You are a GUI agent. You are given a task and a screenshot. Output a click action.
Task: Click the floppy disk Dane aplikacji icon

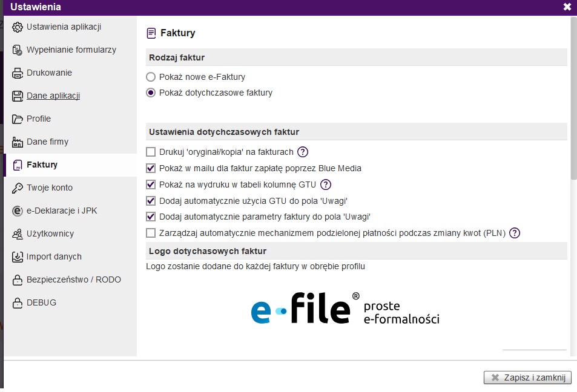(17, 96)
